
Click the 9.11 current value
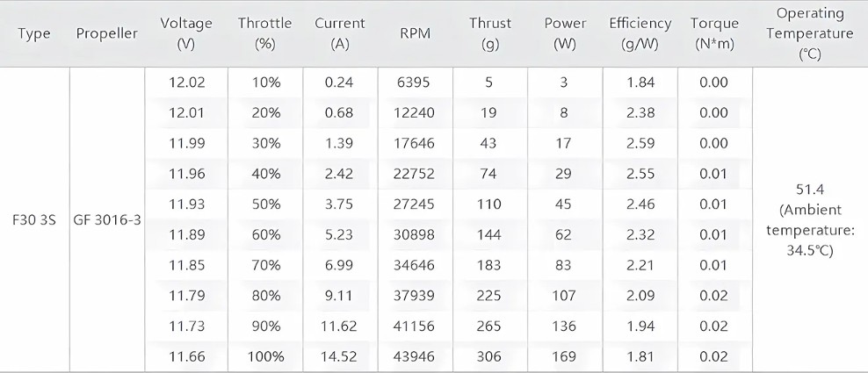click(339, 296)
